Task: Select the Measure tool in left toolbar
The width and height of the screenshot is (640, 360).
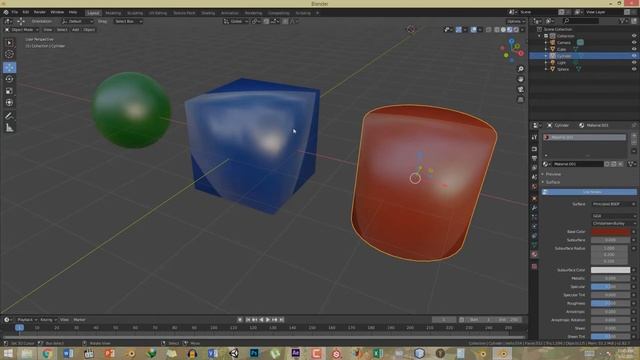Action: point(9,128)
